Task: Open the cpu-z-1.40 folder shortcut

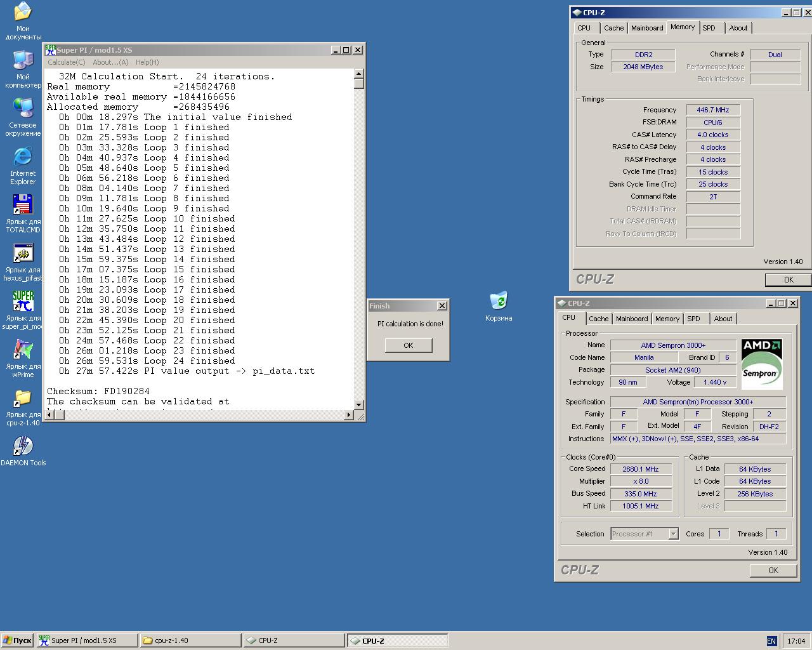Action: coord(23,406)
